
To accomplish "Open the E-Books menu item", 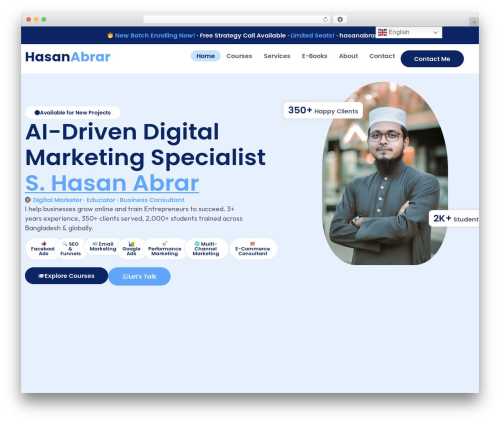I will pyautogui.click(x=314, y=56).
